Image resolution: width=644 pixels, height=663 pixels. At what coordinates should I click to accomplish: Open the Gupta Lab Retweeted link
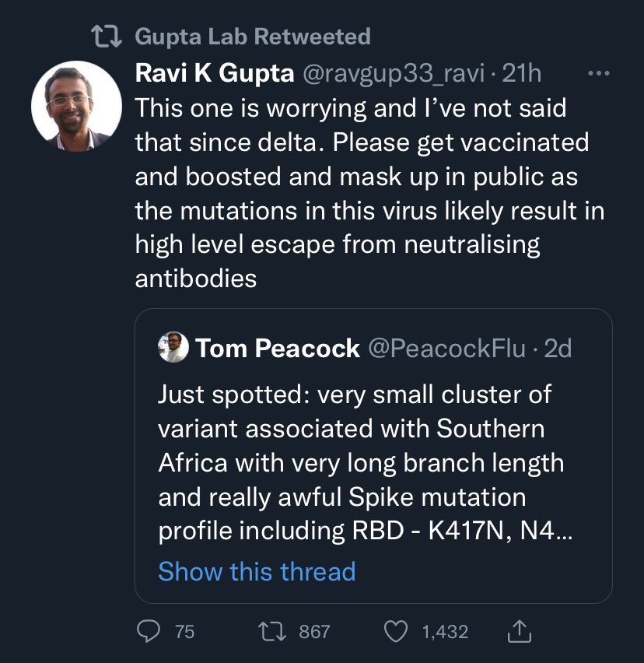point(252,36)
